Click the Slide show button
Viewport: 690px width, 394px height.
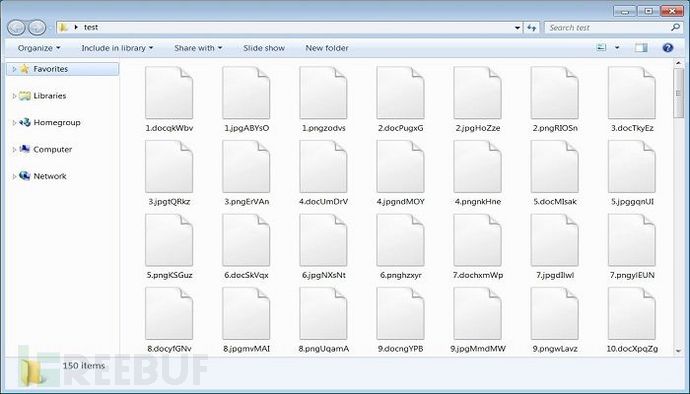pyautogui.click(x=264, y=48)
